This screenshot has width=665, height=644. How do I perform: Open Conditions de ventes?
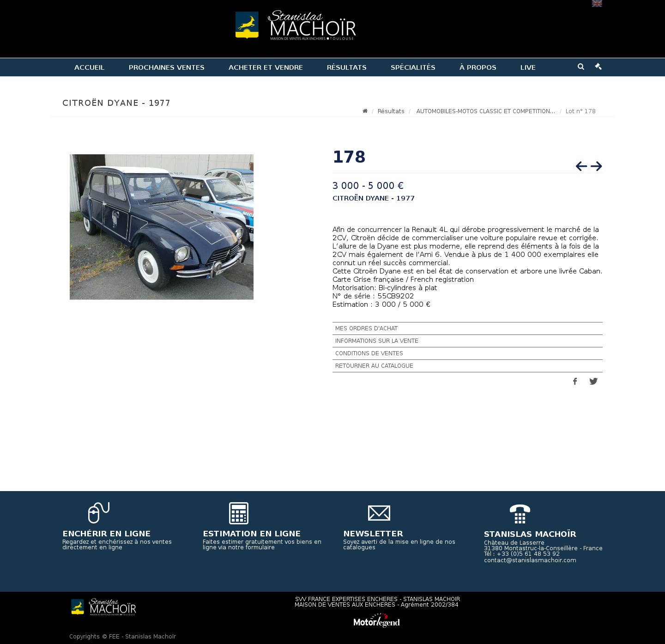click(x=467, y=353)
